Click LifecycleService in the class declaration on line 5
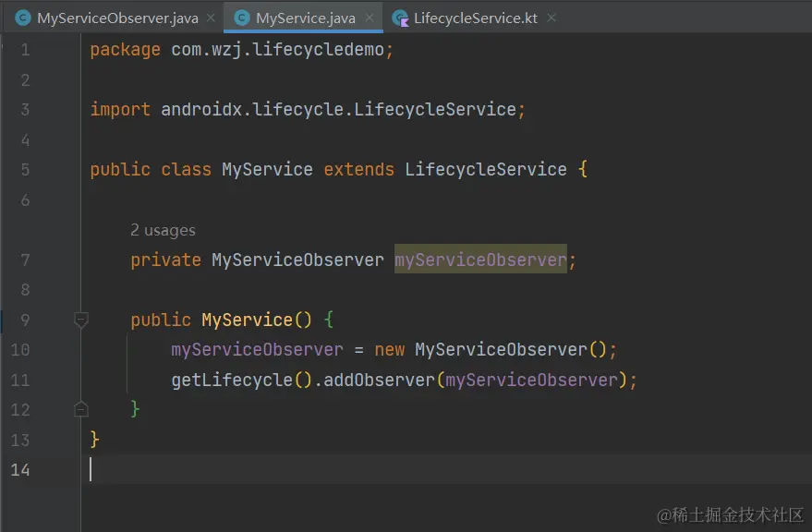 click(x=486, y=169)
